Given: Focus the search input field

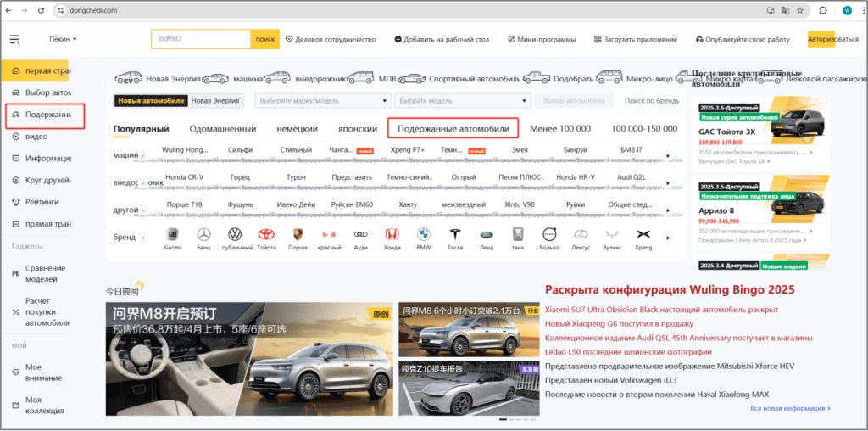Looking at the screenshot, I should tap(201, 39).
